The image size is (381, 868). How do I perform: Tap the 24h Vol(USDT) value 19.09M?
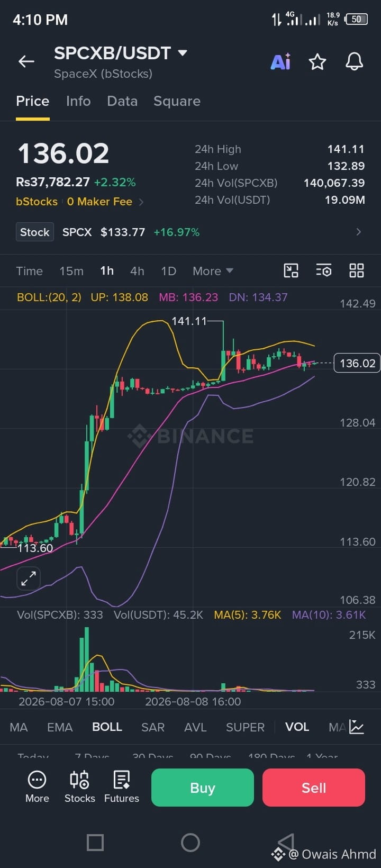[x=345, y=200]
